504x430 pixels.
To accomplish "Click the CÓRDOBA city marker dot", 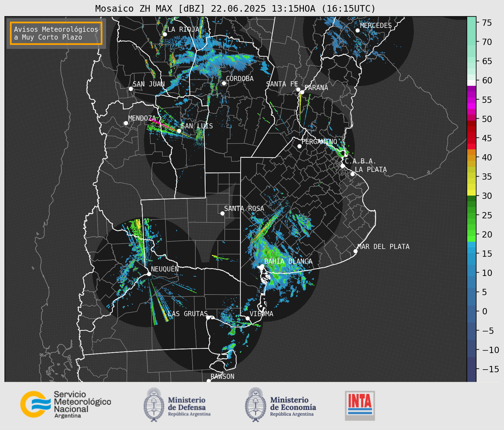I will [224, 83].
